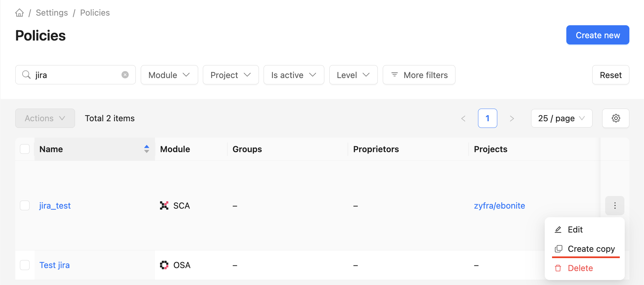Open the Test jira policy link
This screenshot has height=285, width=644.
[x=54, y=265]
